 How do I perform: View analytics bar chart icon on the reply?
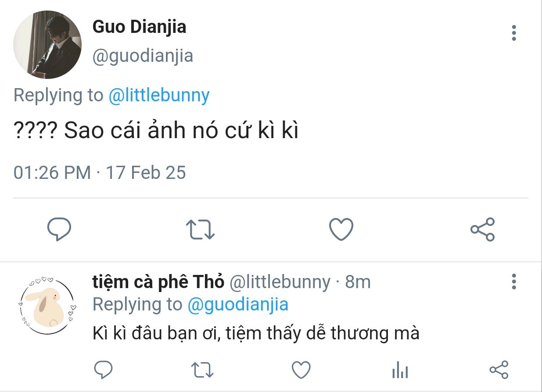pos(400,371)
